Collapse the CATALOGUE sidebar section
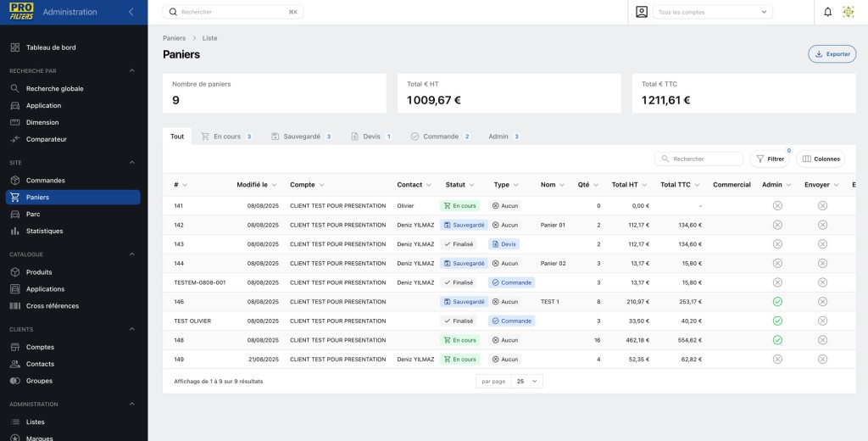 point(131,254)
